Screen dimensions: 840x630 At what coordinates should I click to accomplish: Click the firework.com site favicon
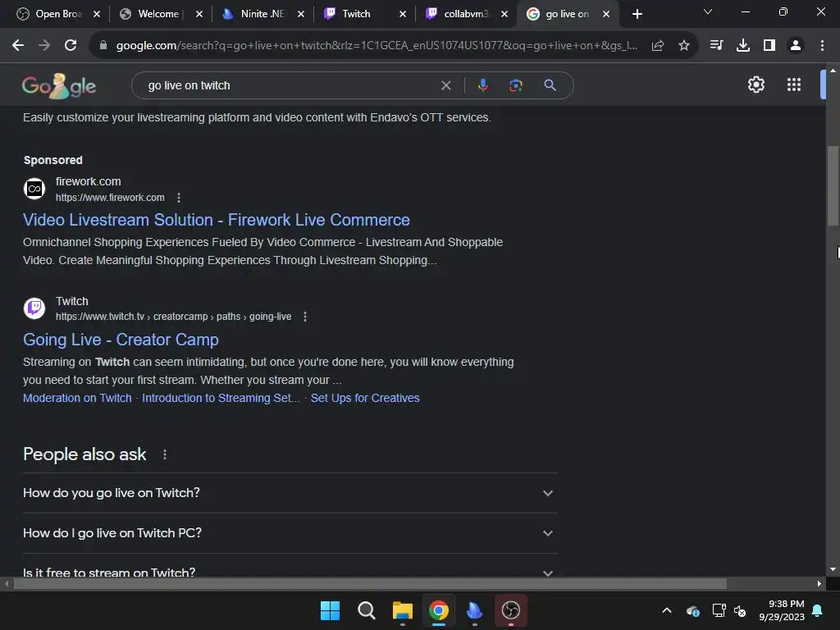34,189
